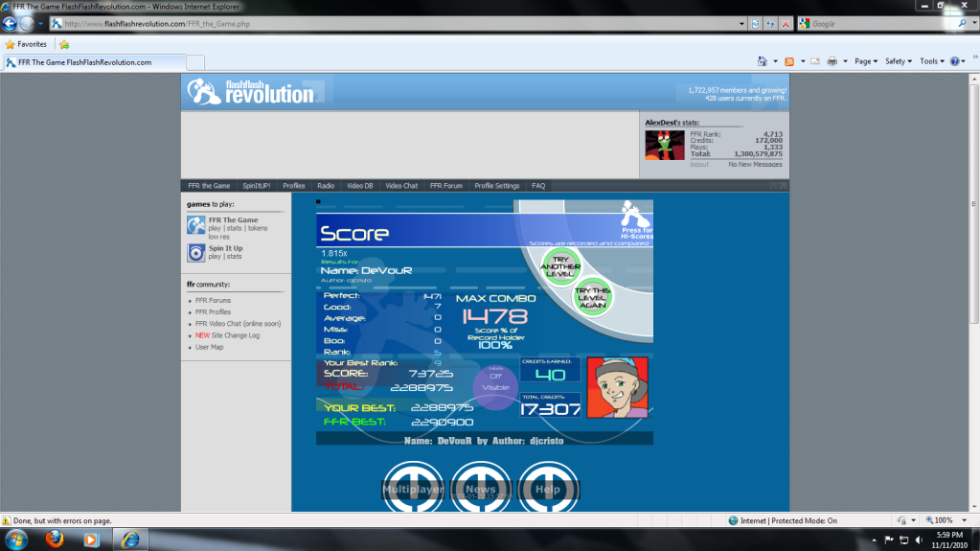The image size is (980, 551).
Task: Click the Help round icon
Action: click(x=548, y=488)
